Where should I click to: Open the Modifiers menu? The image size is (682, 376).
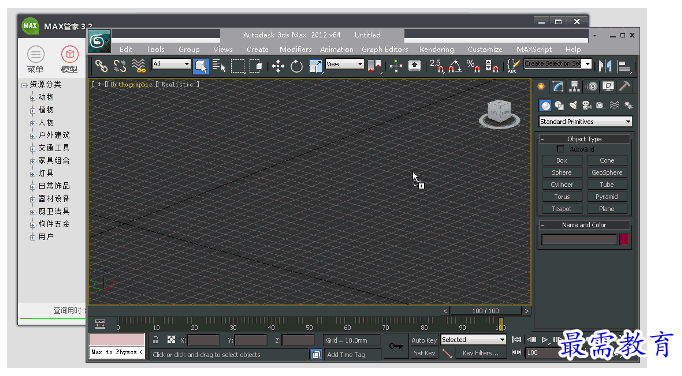[x=295, y=50]
